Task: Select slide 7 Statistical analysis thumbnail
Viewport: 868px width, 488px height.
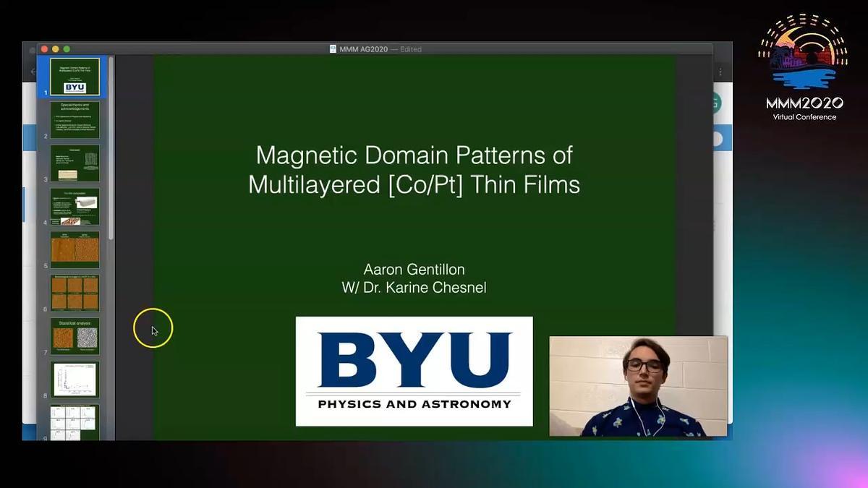Action: coord(75,337)
